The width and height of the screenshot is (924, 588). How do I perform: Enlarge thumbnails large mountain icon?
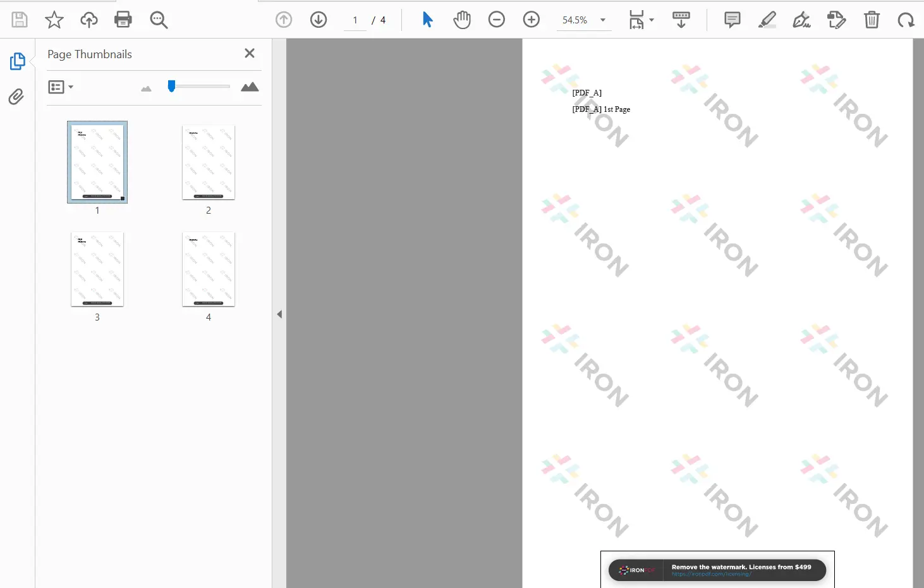pos(250,87)
